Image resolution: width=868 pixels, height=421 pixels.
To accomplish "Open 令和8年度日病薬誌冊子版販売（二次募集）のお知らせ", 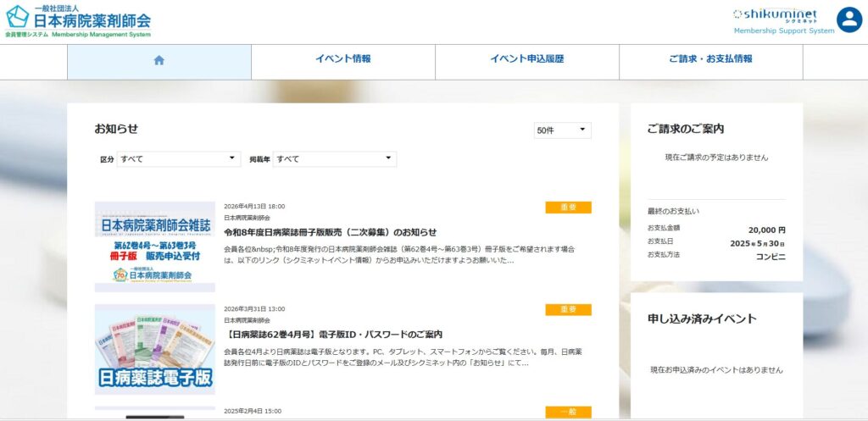I will click(331, 232).
